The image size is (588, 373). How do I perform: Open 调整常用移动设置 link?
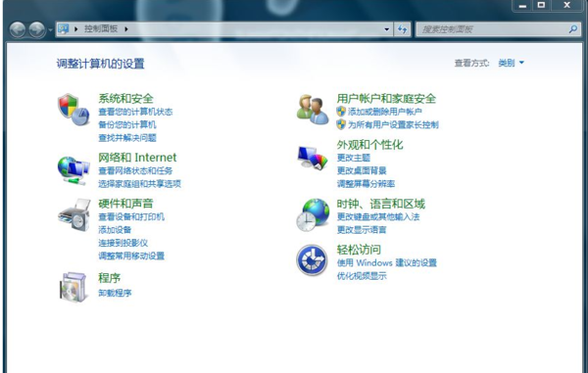click(x=131, y=256)
